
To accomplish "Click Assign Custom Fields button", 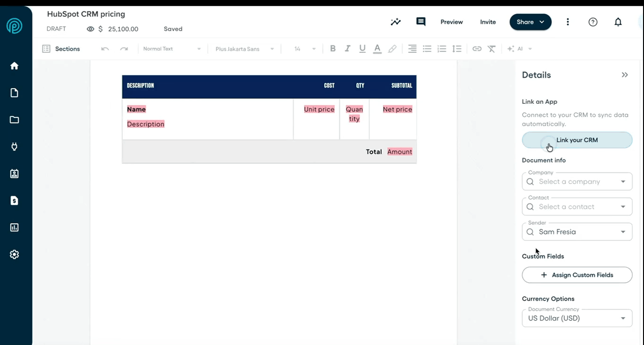I will (x=577, y=275).
